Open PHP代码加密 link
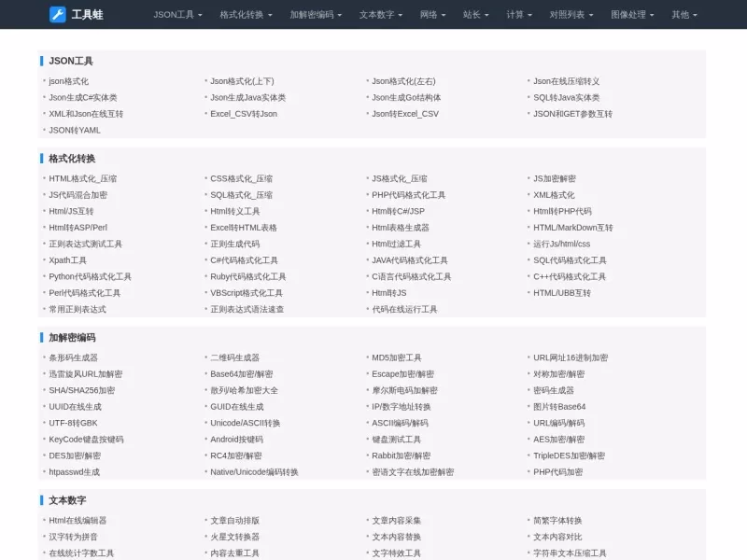The width and height of the screenshot is (747, 560). 557,472
